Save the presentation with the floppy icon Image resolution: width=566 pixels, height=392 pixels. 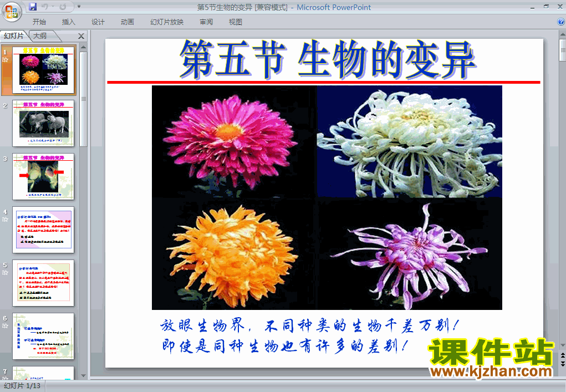(x=33, y=7)
